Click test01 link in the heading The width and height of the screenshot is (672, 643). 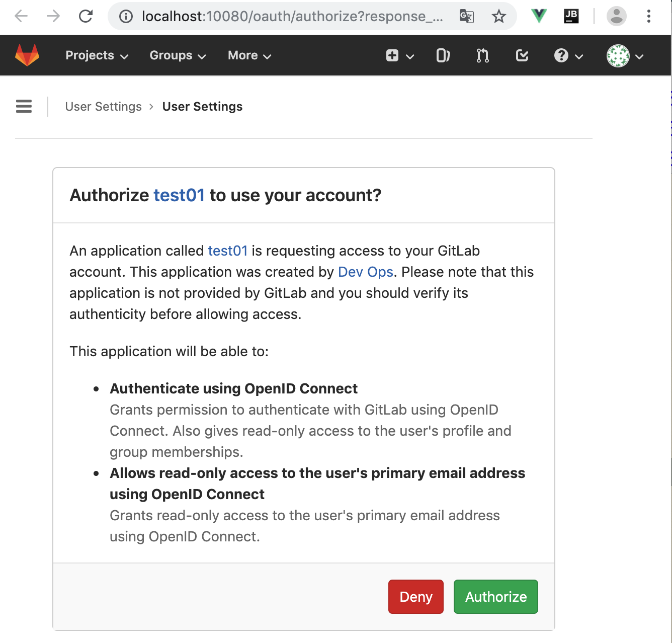pos(179,195)
